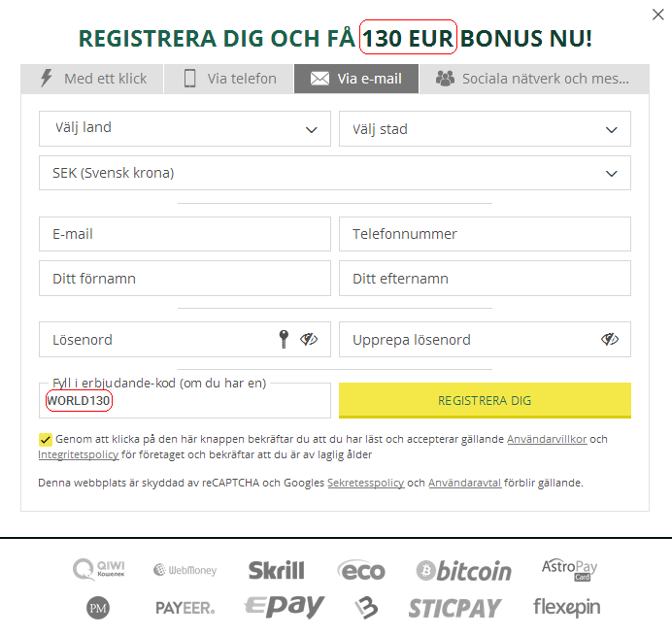This screenshot has height=636, width=672.
Task: Expand the Välj stad dropdown
Action: point(485,128)
